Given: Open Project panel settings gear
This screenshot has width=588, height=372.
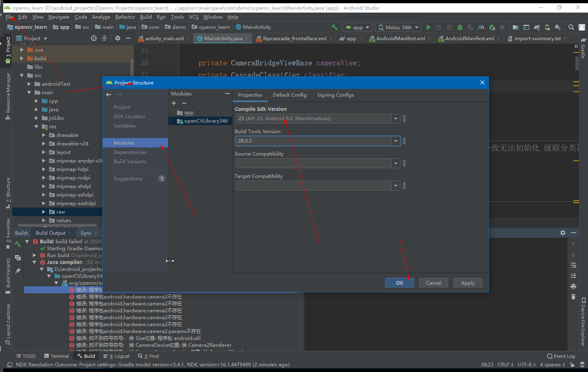Looking at the screenshot, I should coord(118,38).
